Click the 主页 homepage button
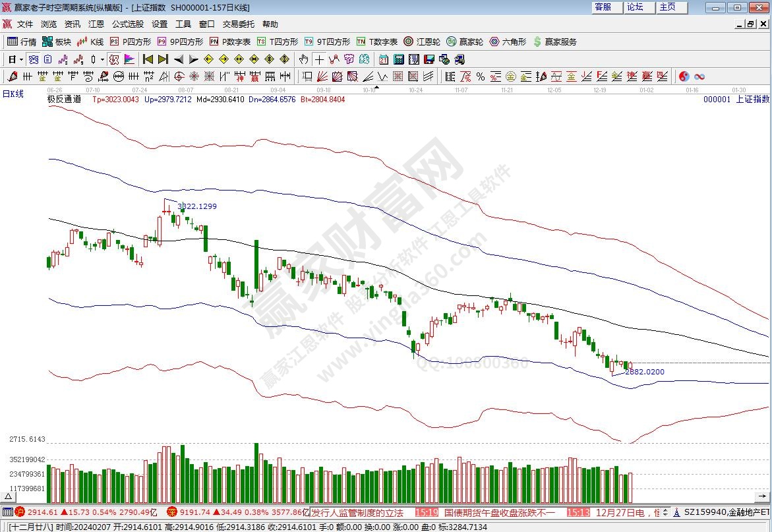Screen dimensions: 772x532 (x=668, y=7)
